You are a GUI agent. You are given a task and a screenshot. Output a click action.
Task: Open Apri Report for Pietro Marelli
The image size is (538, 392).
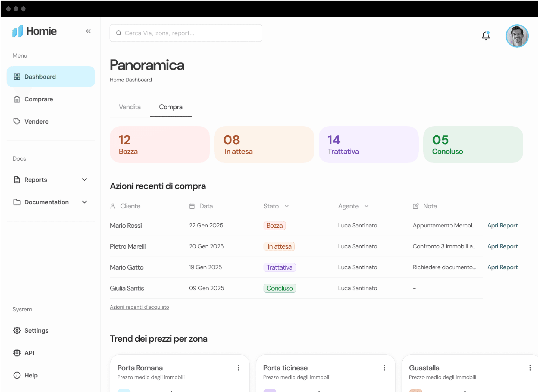(502, 246)
